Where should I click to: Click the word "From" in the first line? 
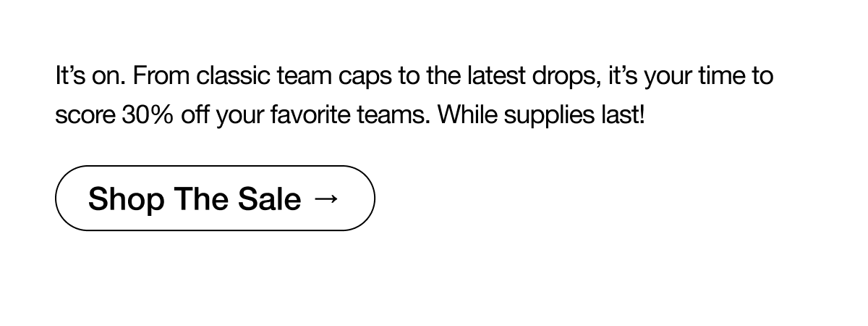(x=161, y=76)
